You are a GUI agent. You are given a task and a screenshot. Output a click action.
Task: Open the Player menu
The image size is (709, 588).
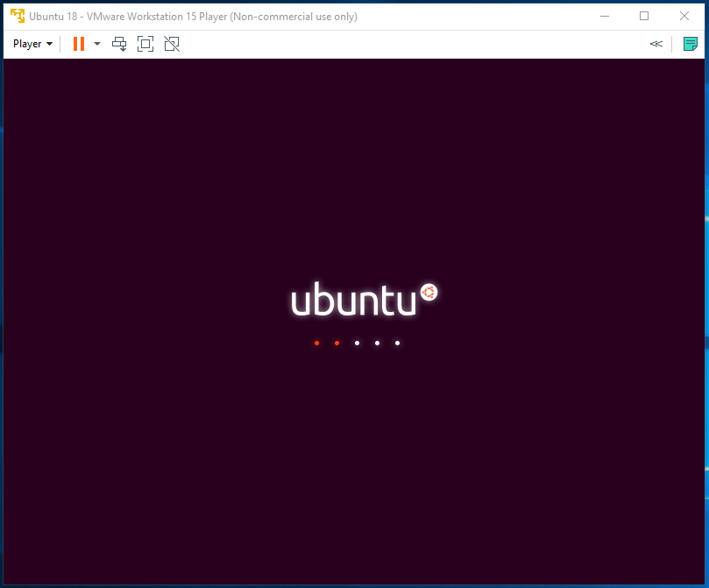[x=32, y=44]
